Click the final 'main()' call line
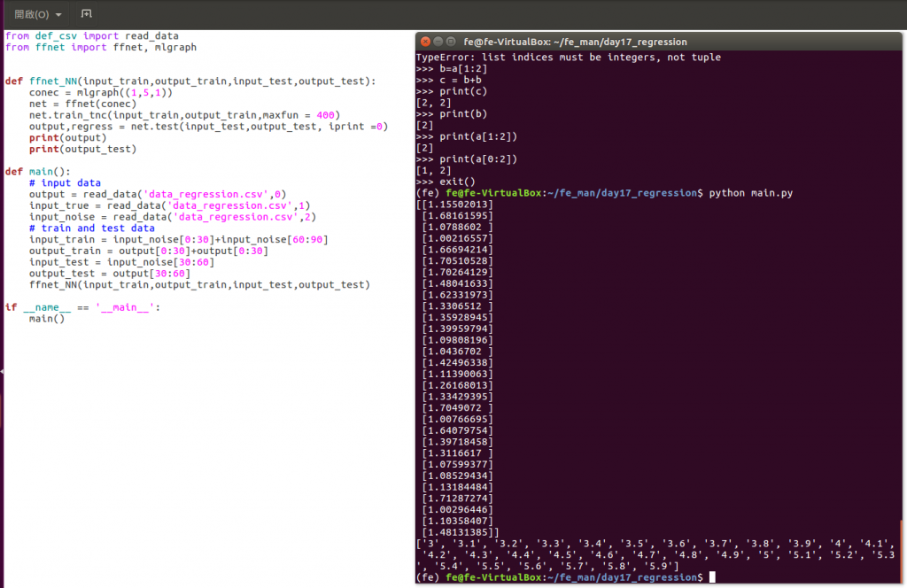The height and width of the screenshot is (588, 907). pos(47,319)
